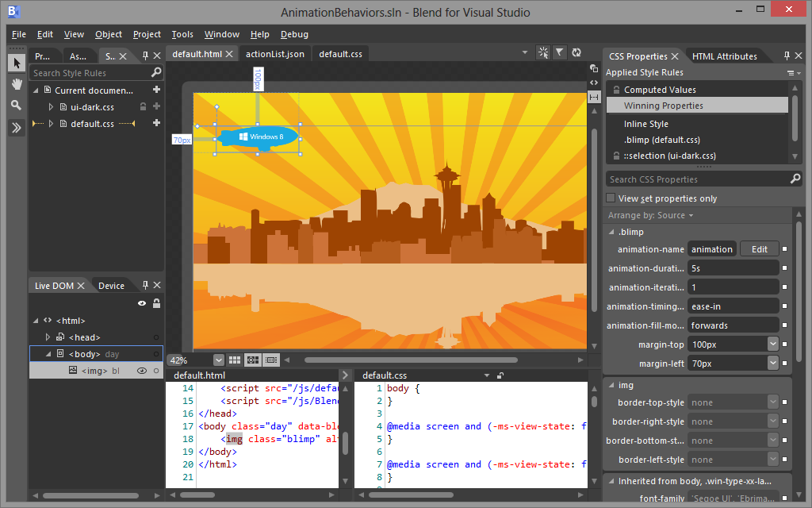This screenshot has width=812, height=508.
Task: Pin the Style Rules panel
Action: pyautogui.click(x=146, y=56)
